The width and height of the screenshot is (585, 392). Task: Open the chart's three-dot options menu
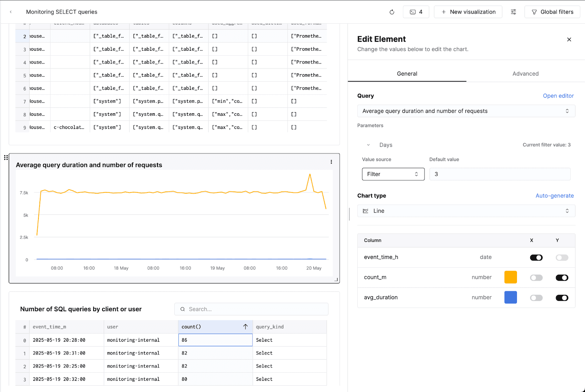point(331,162)
